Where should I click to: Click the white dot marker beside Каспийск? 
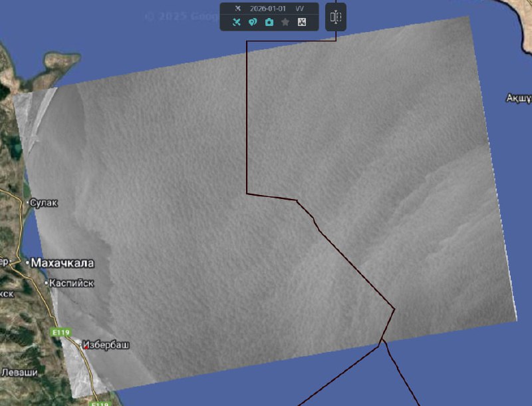tap(47, 284)
